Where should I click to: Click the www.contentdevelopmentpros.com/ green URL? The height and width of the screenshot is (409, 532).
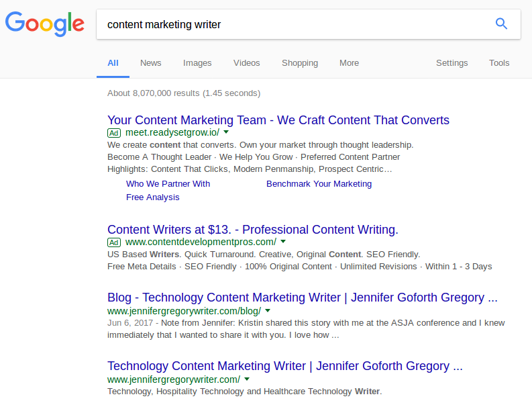click(x=201, y=242)
